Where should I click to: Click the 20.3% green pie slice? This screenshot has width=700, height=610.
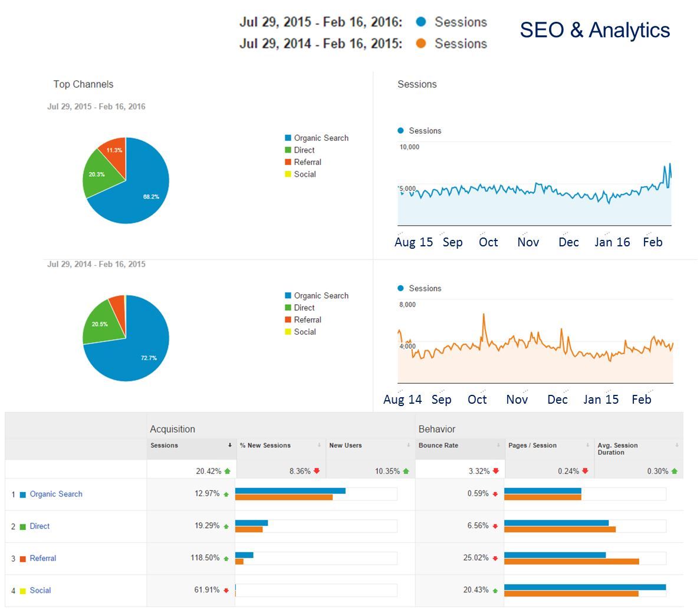[99, 174]
